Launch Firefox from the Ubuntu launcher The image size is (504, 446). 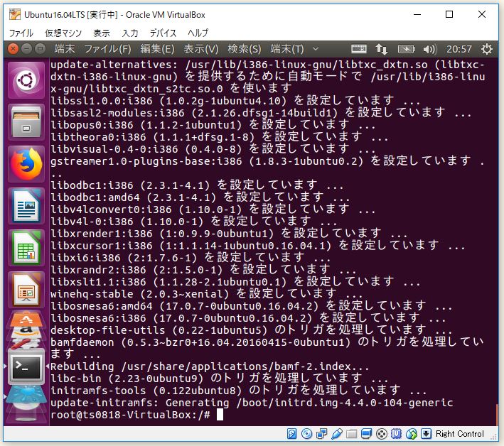point(26,164)
